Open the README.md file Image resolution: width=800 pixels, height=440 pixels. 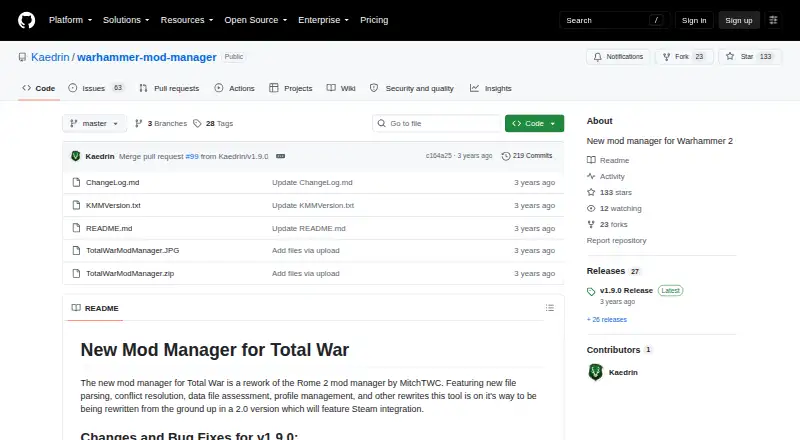[109, 228]
